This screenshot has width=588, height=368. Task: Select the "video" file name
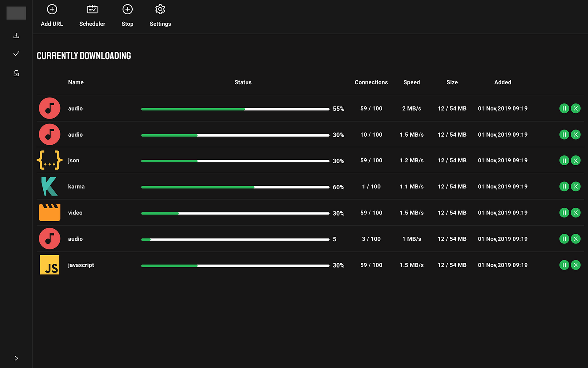coord(75,213)
